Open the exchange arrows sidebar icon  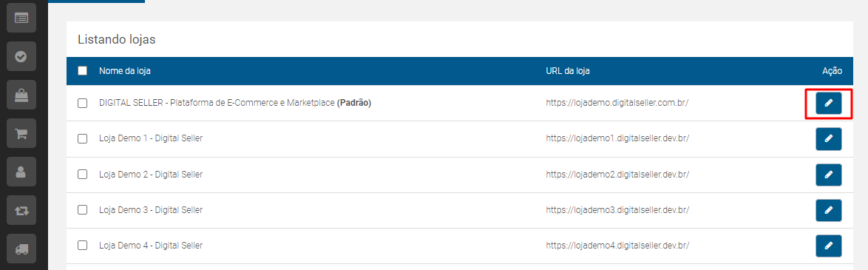21,210
